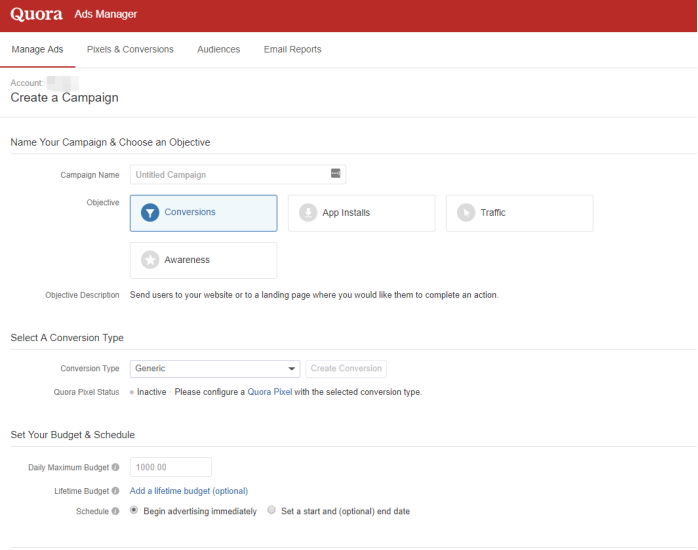Click info icon beside Lifetime Budget
This screenshot has height=550, width=698.
pos(115,491)
